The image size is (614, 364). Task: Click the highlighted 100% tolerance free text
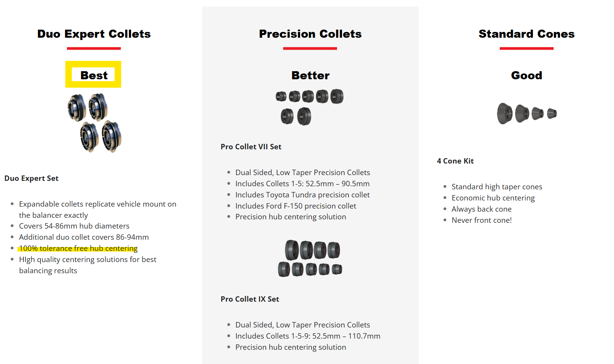pyautogui.click(x=78, y=248)
